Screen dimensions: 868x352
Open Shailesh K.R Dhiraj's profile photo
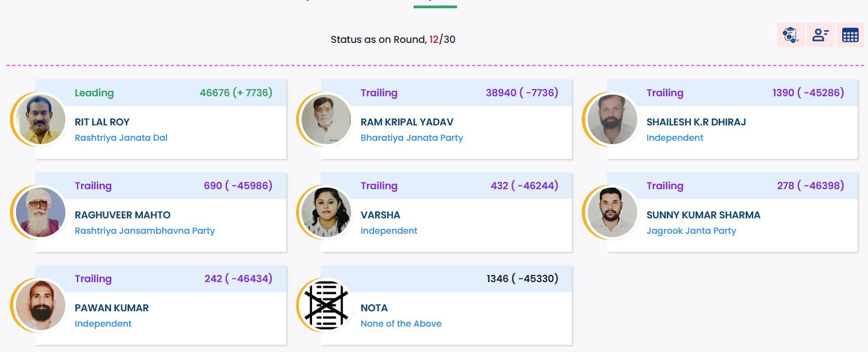coord(612,119)
